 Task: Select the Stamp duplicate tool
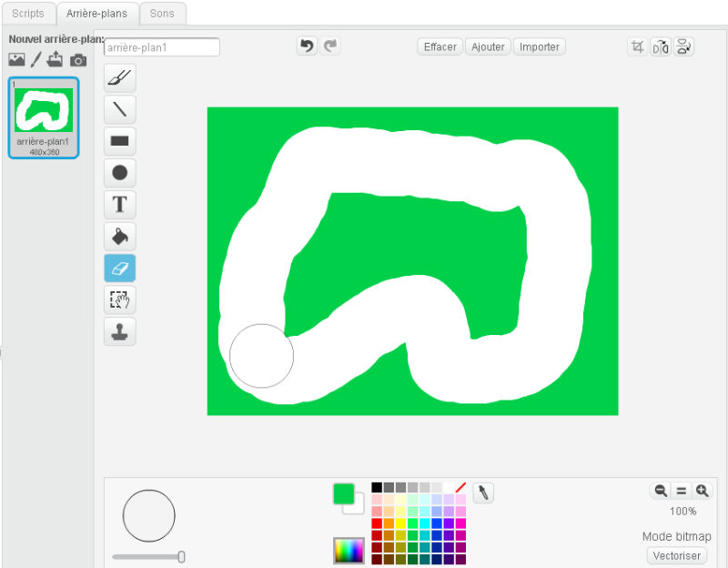coord(119,331)
